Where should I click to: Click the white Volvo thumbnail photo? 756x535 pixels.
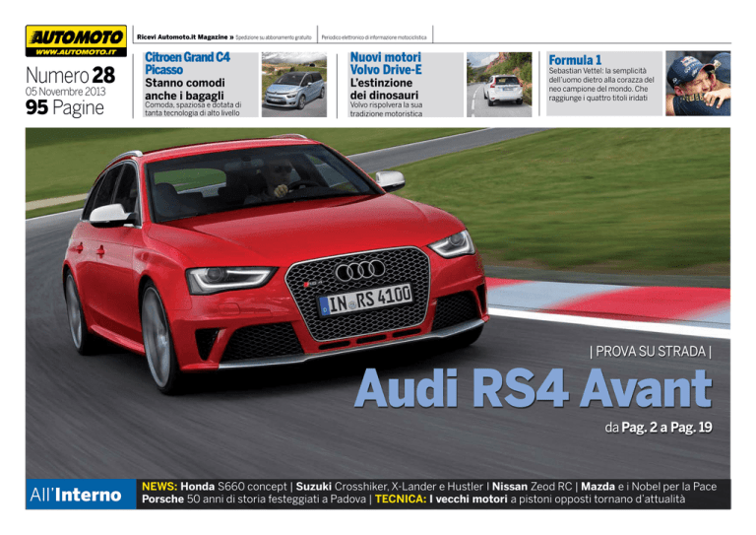pos(499,85)
